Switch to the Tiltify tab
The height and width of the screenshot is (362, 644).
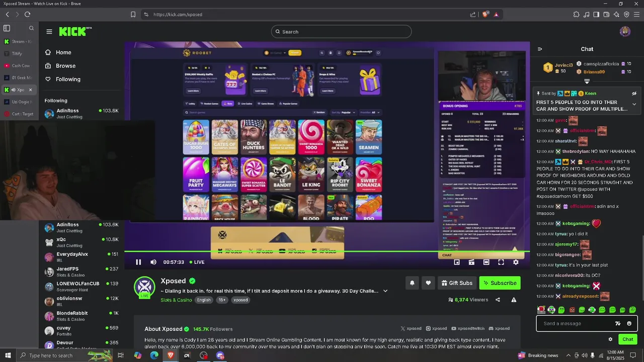pyautogui.click(x=19, y=53)
